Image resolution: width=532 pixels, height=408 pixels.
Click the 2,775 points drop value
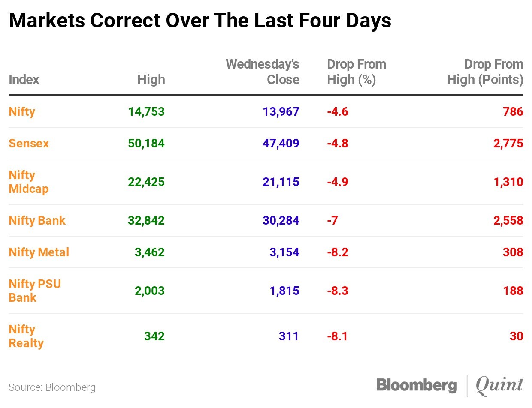508,143
